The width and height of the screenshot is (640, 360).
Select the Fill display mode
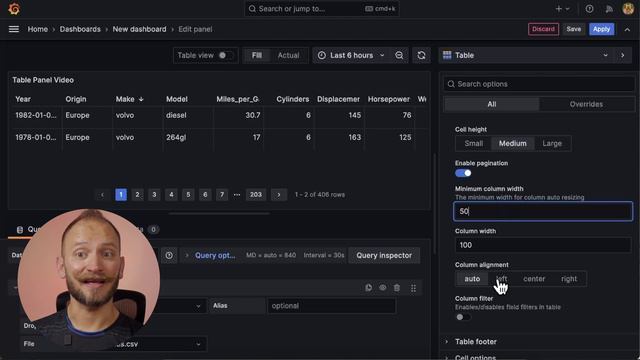(x=257, y=55)
